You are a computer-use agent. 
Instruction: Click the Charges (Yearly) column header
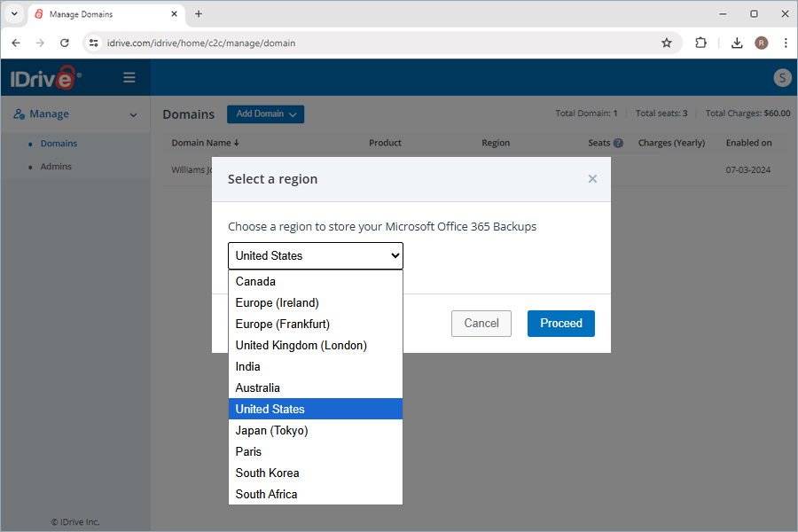tap(672, 143)
